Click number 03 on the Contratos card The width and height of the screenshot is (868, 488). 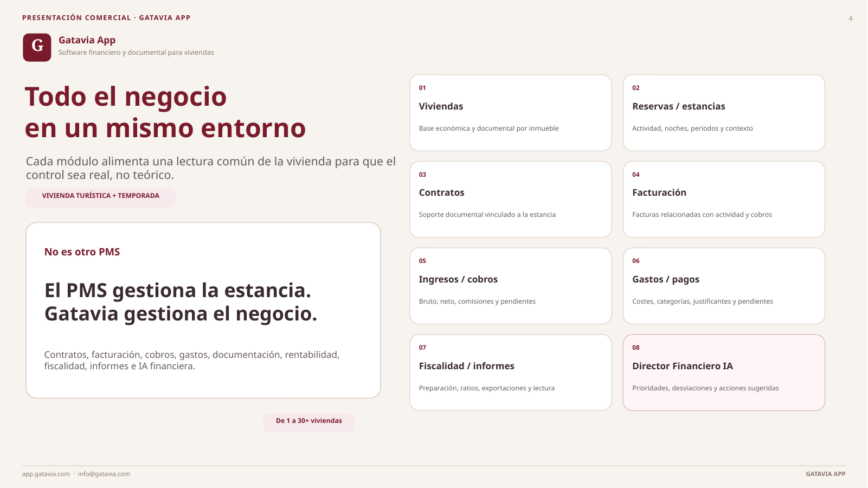click(x=422, y=175)
